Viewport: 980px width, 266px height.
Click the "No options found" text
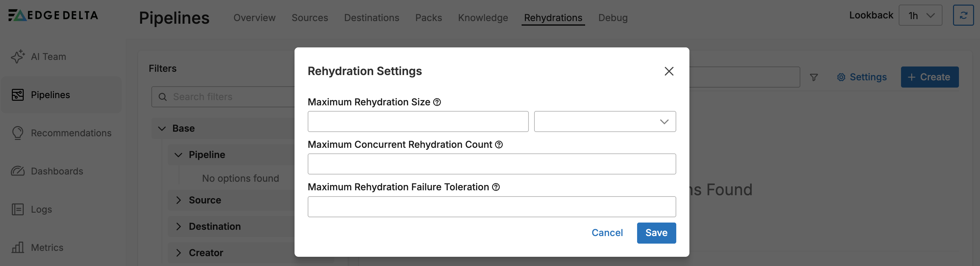(241, 178)
